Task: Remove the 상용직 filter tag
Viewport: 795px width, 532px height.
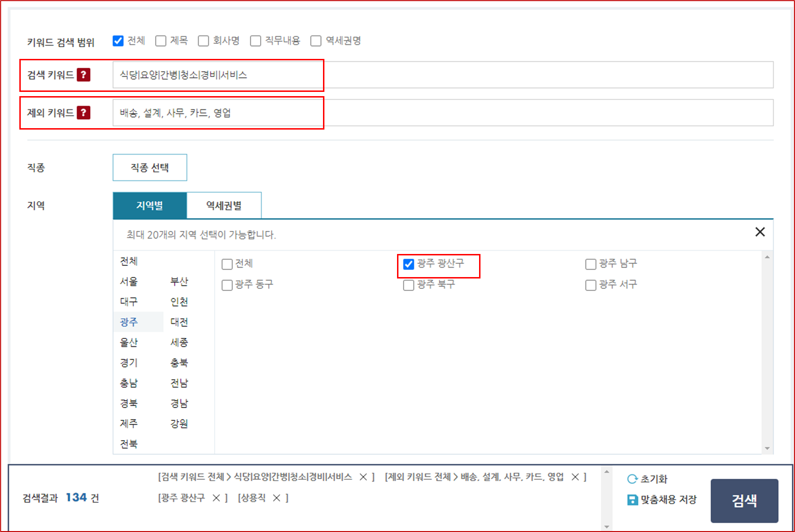Action: click(277, 498)
